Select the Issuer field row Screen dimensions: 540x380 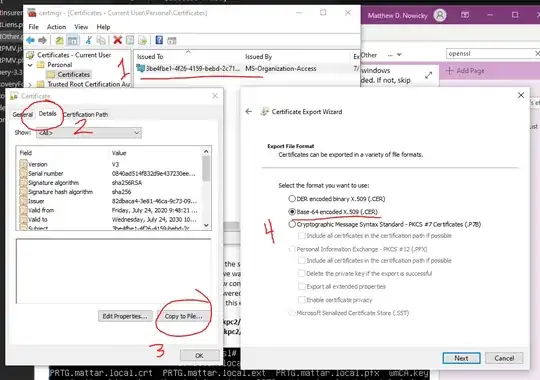108,201
